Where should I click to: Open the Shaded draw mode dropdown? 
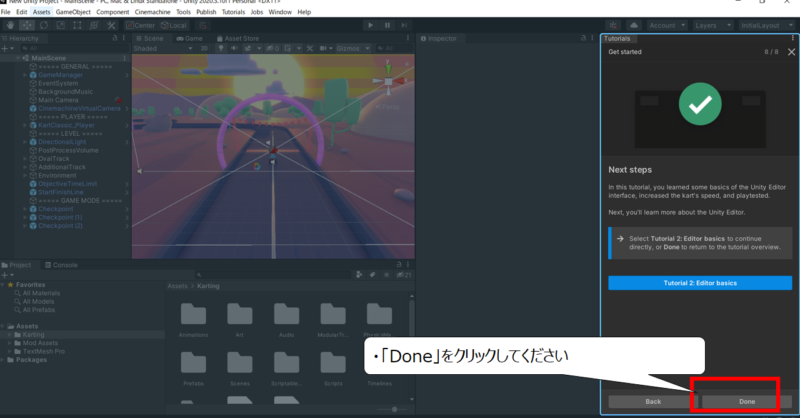click(163, 48)
